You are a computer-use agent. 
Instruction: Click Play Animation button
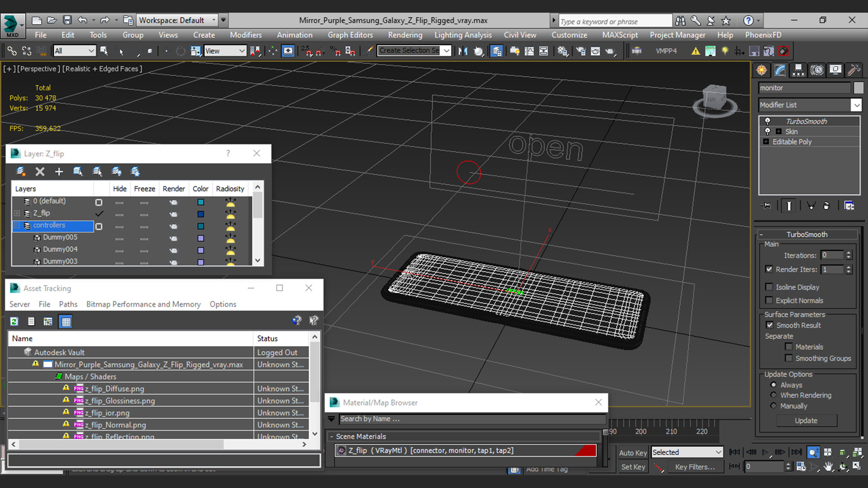765,452
